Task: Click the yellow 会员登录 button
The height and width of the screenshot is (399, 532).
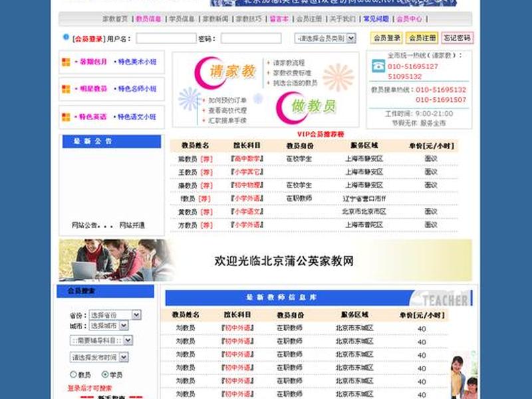Action: (x=387, y=38)
